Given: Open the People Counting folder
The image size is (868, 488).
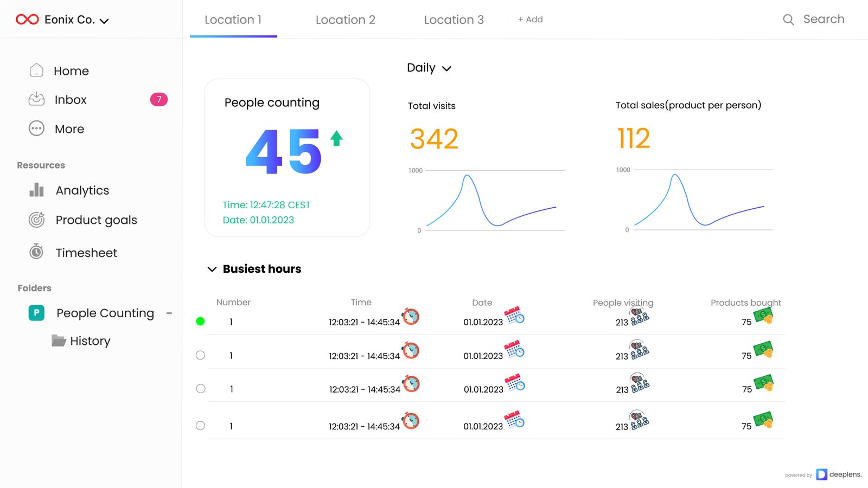Looking at the screenshot, I should coord(105,313).
